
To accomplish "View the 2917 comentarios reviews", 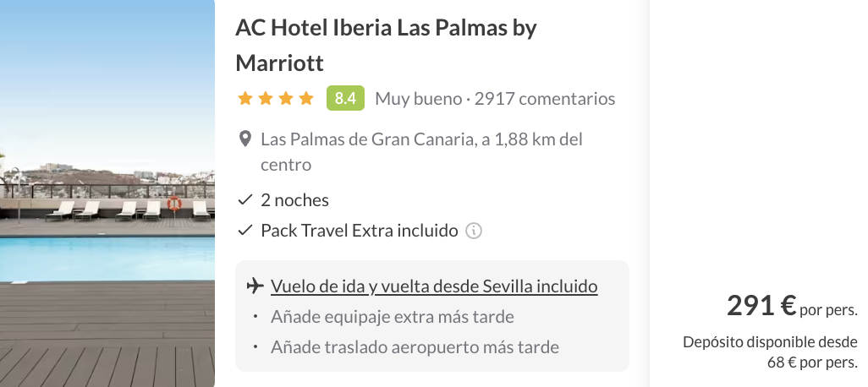I will 545,99.
